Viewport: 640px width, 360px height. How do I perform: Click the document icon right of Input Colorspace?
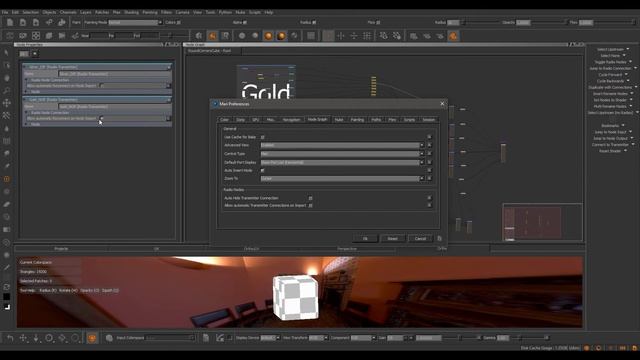pos(206,338)
